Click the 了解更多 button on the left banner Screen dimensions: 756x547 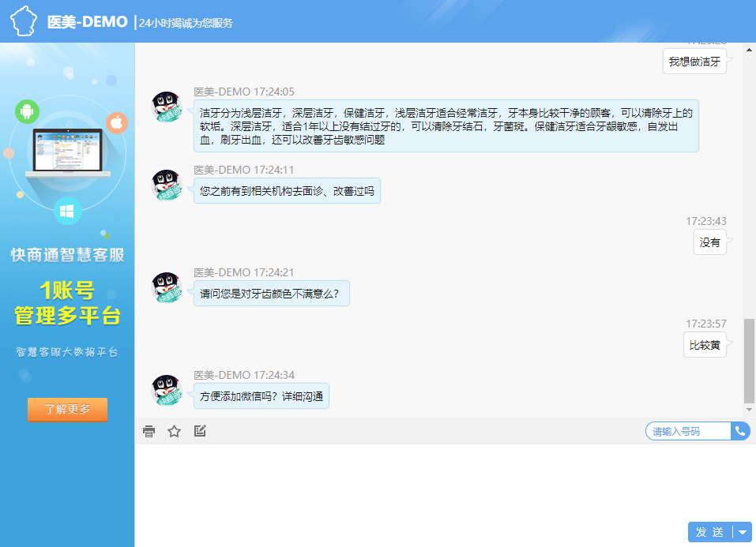(x=67, y=410)
